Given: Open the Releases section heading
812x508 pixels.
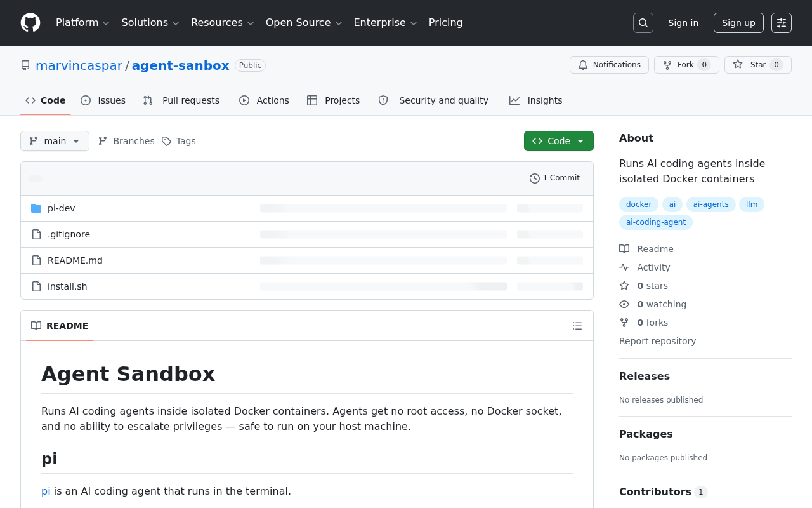Looking at the screenshot, I should [645, 376].
